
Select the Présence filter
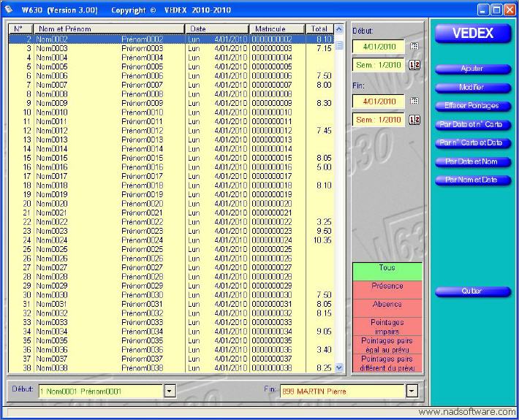(x=387, y=290)
